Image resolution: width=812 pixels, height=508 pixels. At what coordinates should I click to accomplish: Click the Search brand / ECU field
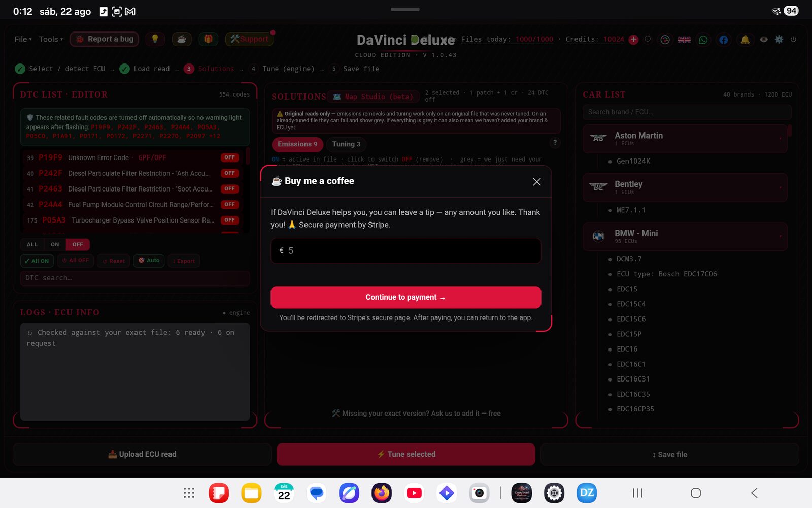(x=687, y=112)
